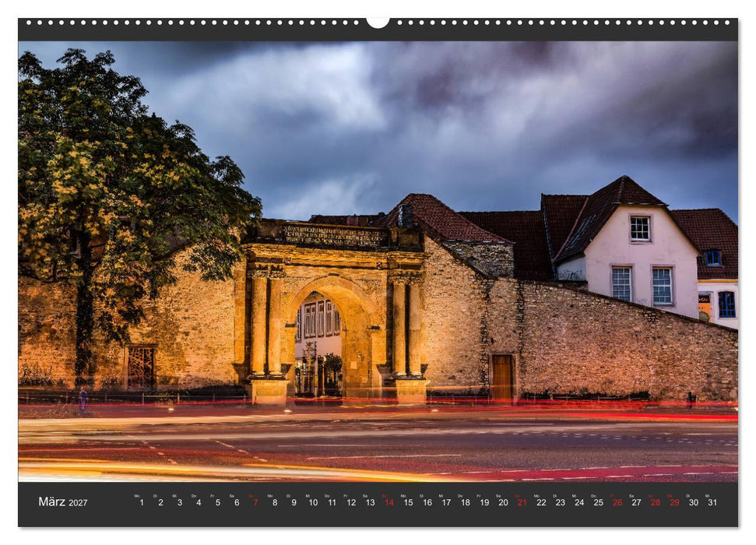Pick date 11 in the calendar row
Viewport: 756px width, 545px height.
pos(332,502)
